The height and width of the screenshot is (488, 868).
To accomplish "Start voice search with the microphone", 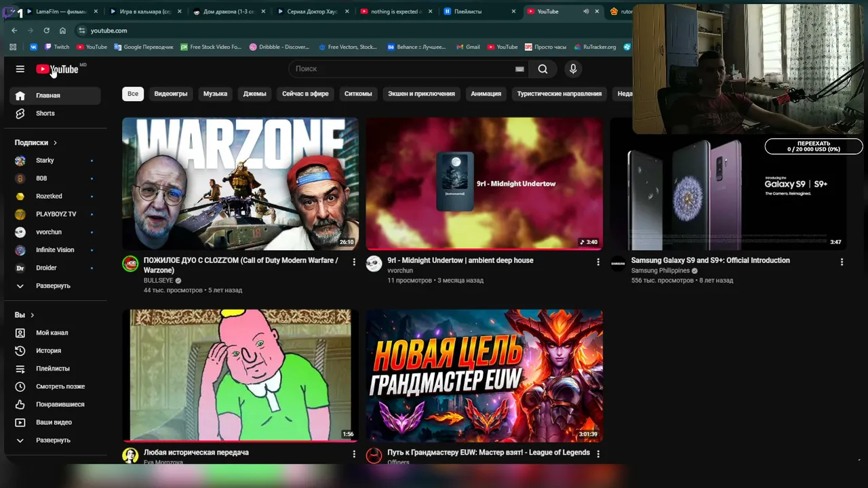I will 573,68.
